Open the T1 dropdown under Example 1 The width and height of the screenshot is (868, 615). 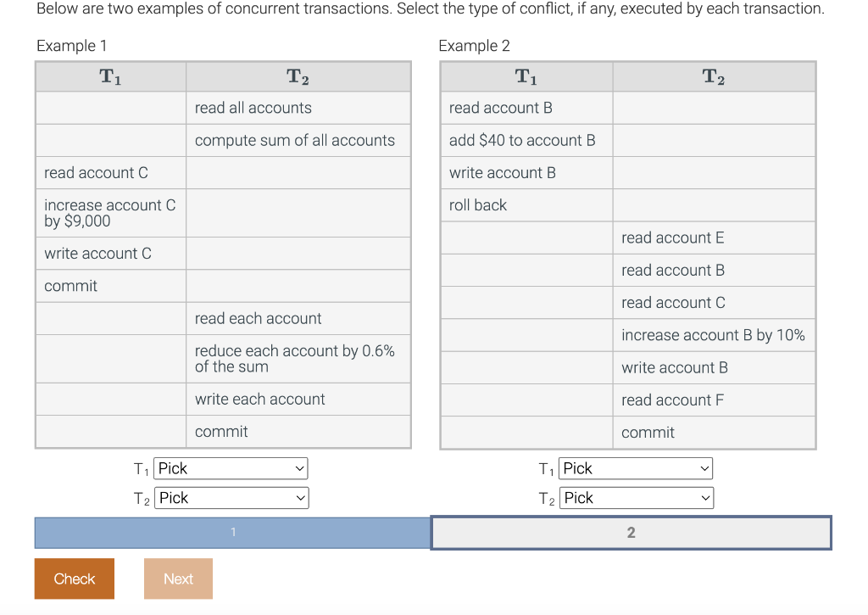pyautogui.click(x=230, y=467)
